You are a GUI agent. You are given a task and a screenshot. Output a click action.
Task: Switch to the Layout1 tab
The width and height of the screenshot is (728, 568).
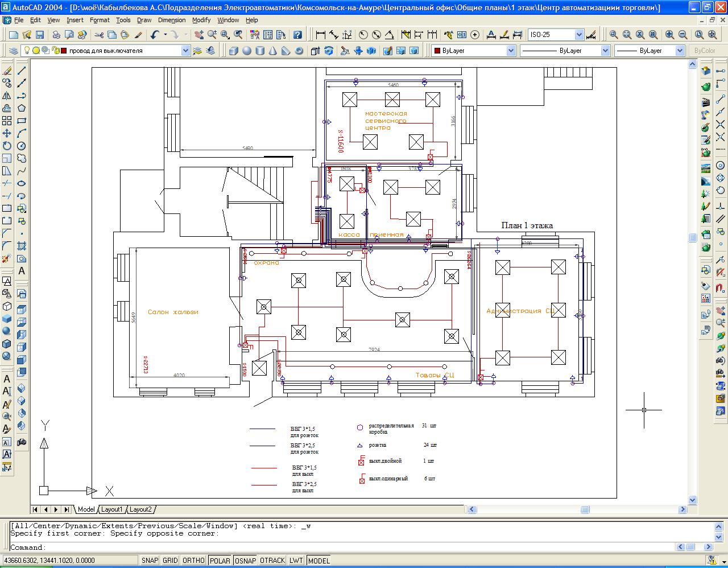(x=111, y=509)
